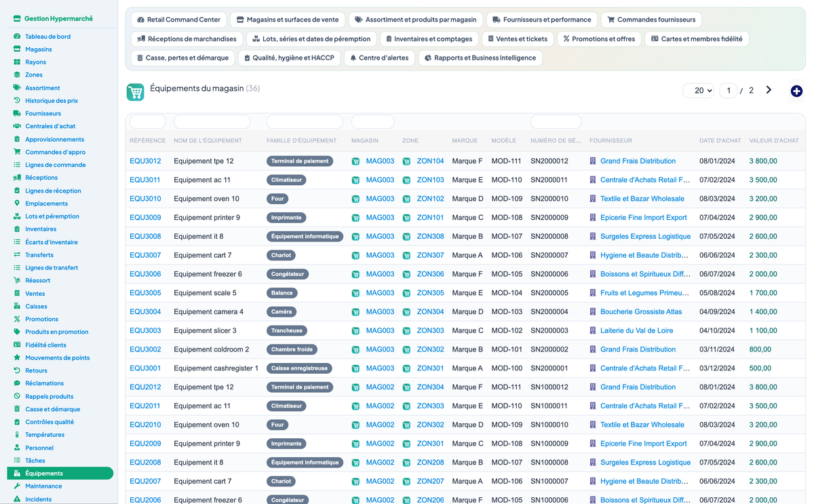This screenshot has height=504, width=814.
Task: Open Retail Command Center tab
Action: pos(178,20)
